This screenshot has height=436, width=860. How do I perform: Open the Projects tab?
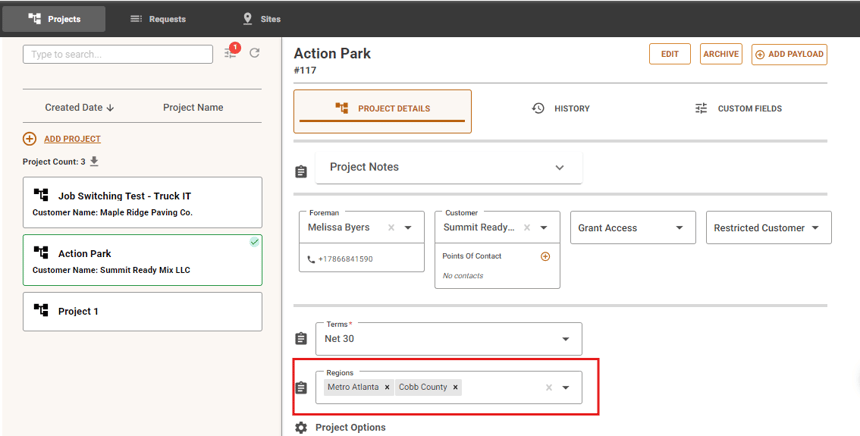(54, 19)
